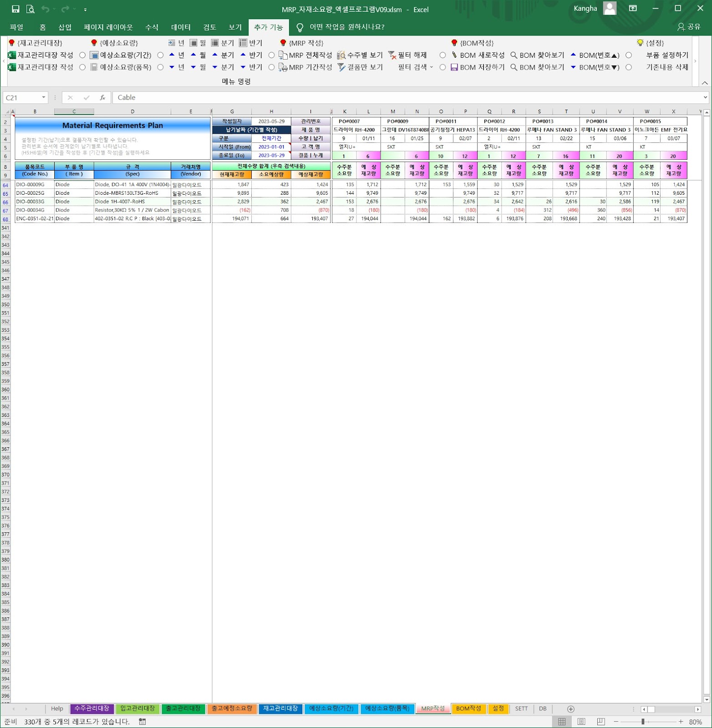The height and width of the screenshot is (728, 712).
Task: Click down-arrow 반기 command
Action: pyautogui.click(x=251, y=67)
